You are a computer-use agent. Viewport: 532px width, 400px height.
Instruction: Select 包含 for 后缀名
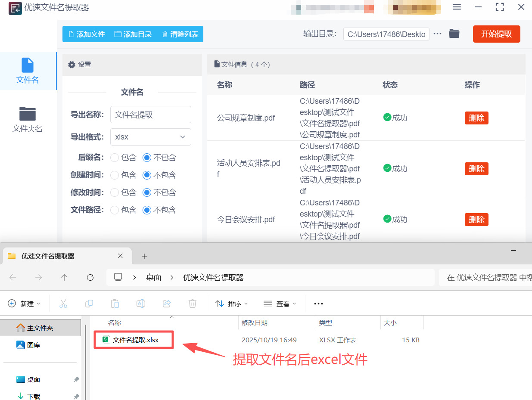123,158
